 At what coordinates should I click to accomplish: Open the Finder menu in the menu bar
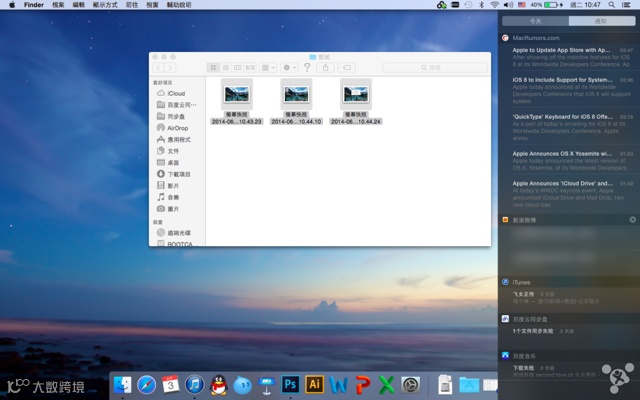(33, 5)
